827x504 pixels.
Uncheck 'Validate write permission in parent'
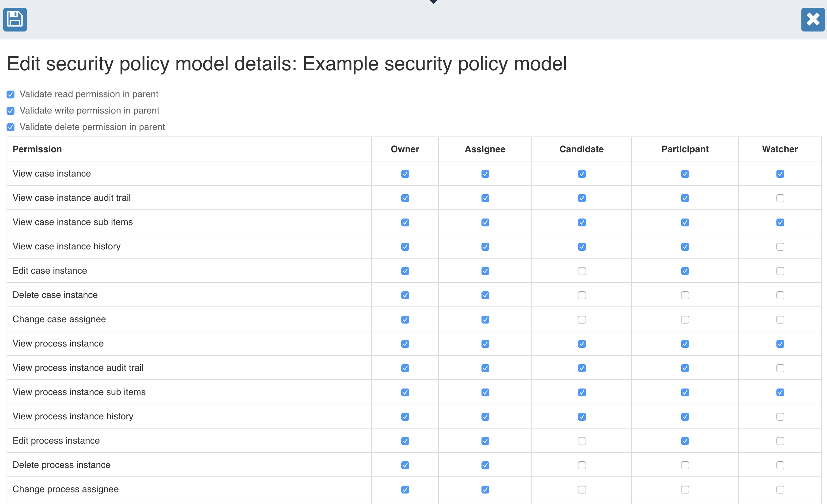[11, 111]
